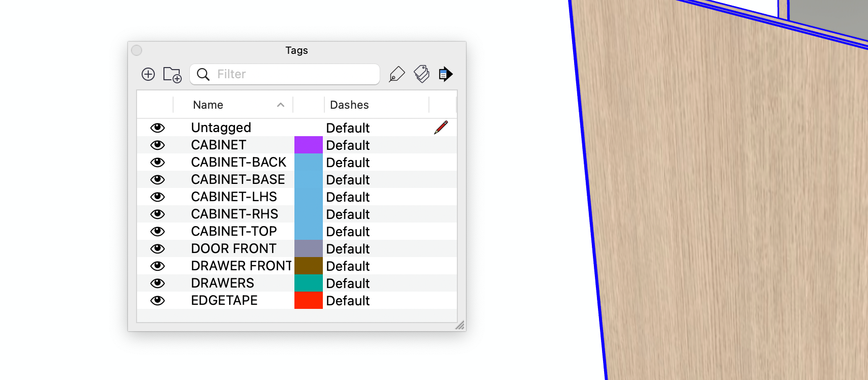Hide the EDGETAPE tag
The width and height of the screenshot is (868, 380).
coord(157,300)
